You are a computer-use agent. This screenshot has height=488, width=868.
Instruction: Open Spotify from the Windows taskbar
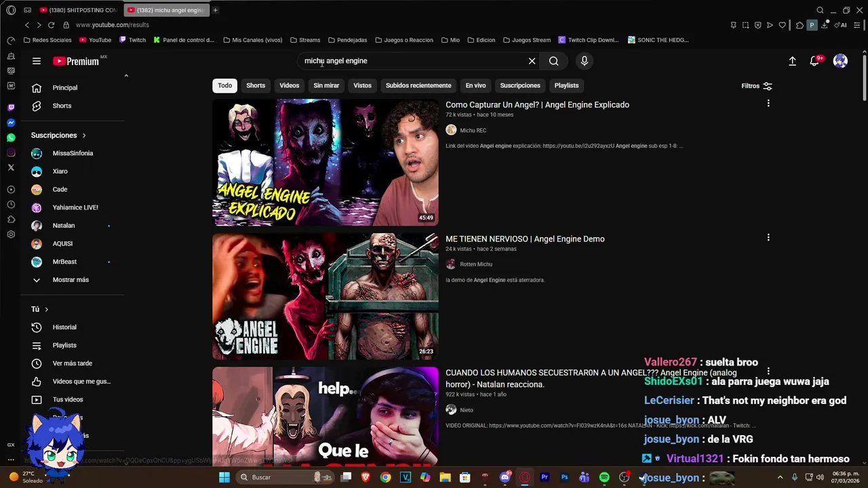604,477
